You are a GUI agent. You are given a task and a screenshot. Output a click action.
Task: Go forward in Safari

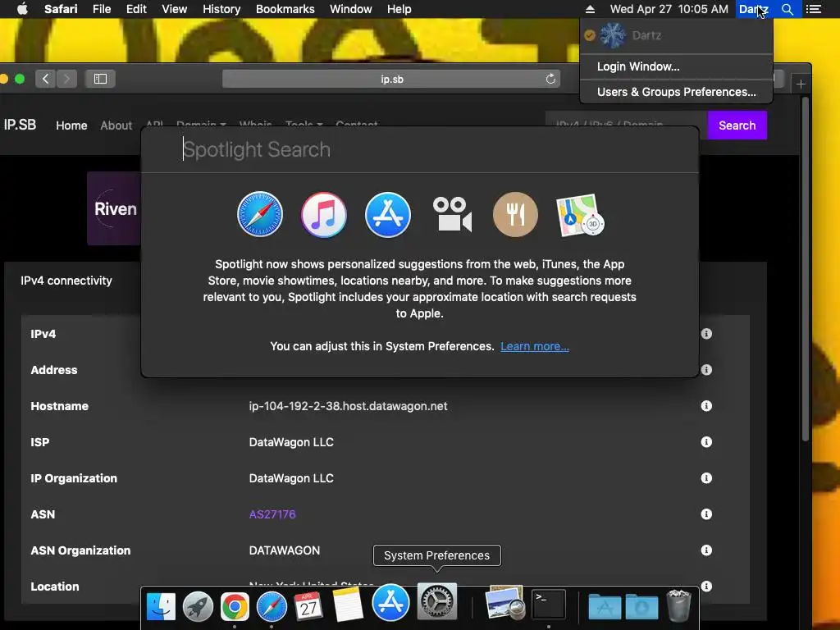tap(67, 79)
